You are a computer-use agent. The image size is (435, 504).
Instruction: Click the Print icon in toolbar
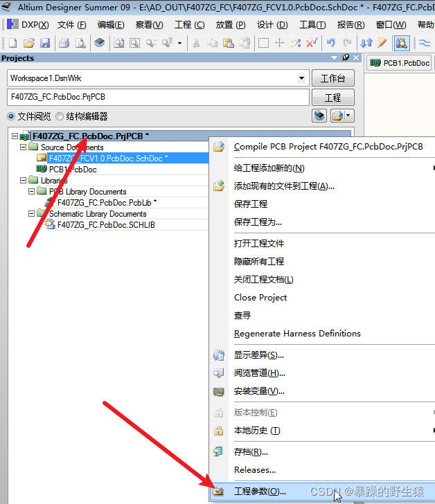(64, 43)
